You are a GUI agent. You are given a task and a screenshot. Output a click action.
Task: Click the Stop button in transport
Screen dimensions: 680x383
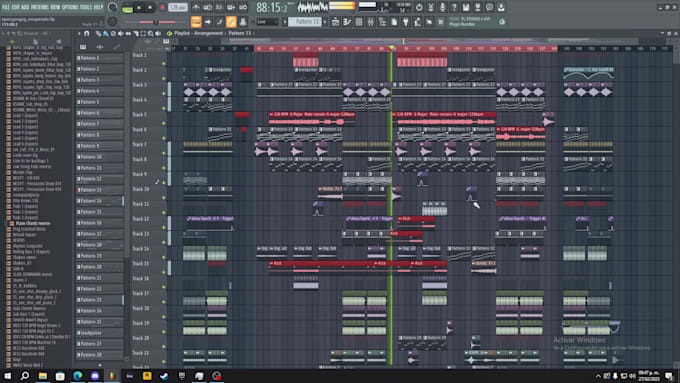150,8
